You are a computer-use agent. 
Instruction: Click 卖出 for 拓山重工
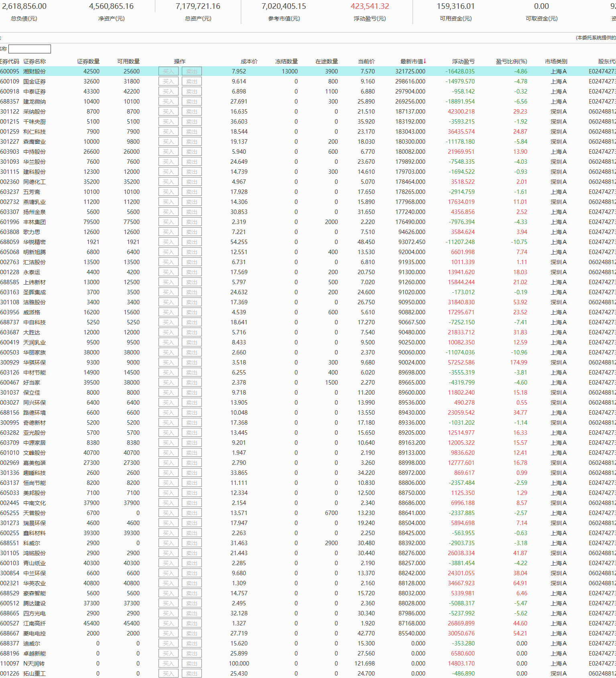192,674
